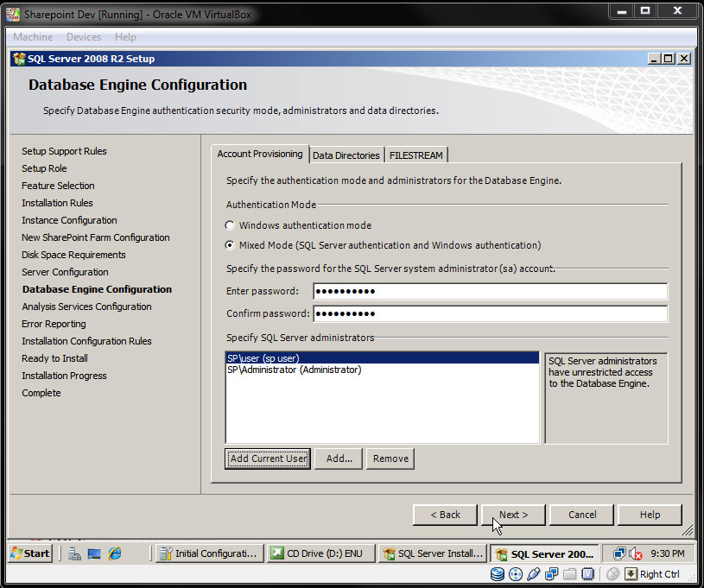Image resolution: width=704 pixels, height=588 pixels.
Task: Click Complete step in sidebar
Action: (x=41, y=393)
